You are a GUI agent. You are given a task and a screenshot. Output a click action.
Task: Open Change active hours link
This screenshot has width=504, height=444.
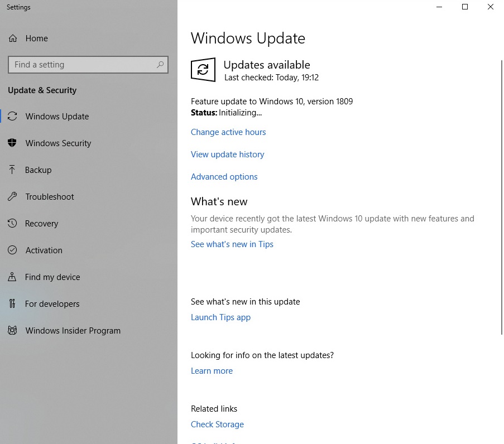click(228, 132)
